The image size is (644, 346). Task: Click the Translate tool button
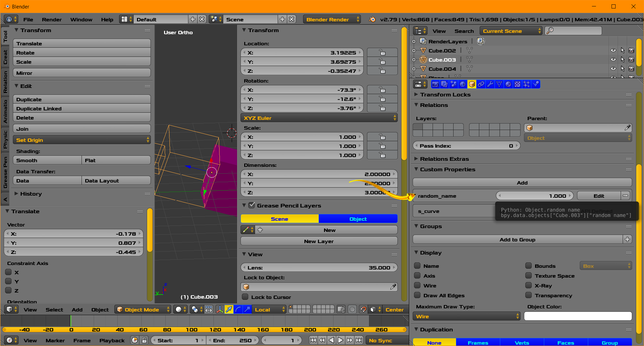point(82,43)
